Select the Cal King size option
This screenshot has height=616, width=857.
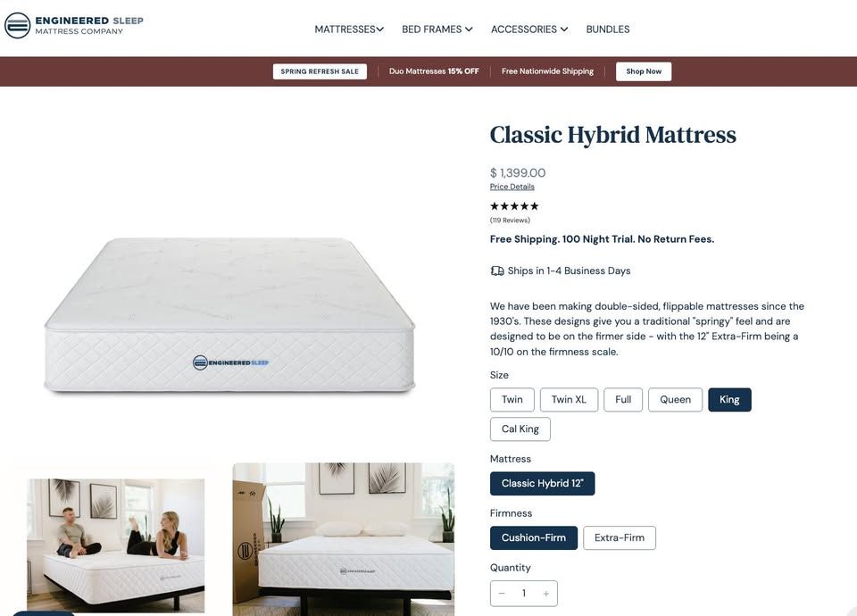click(x=520, y=429)
